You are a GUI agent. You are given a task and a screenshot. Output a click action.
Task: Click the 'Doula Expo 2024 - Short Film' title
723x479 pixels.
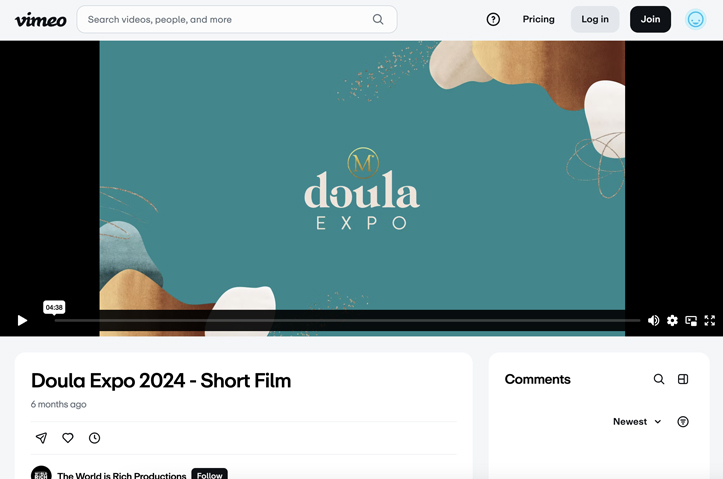161,381
